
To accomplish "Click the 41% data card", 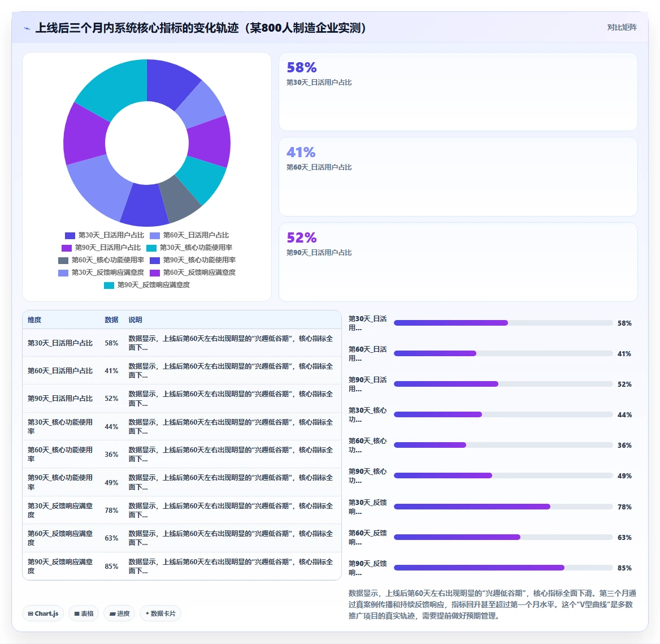I will click(458, 176).
